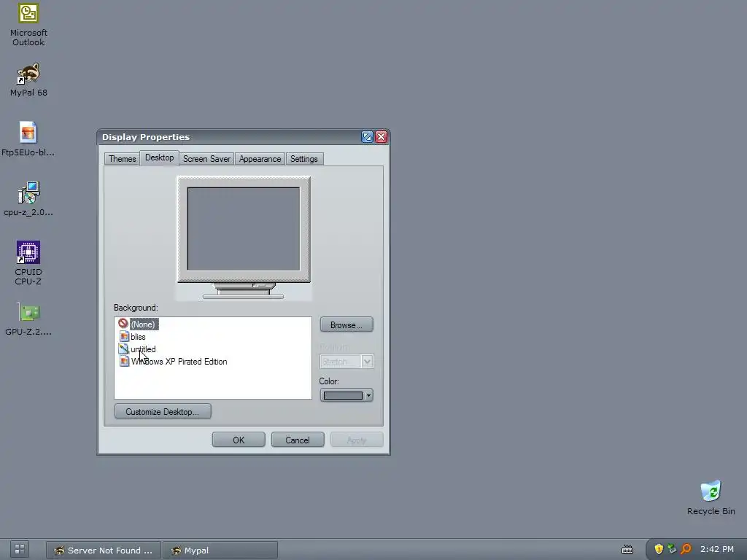The width and height of the screenshot is (747, 560).
Task: Switch to the Themes tab
Action: point(122,159)
